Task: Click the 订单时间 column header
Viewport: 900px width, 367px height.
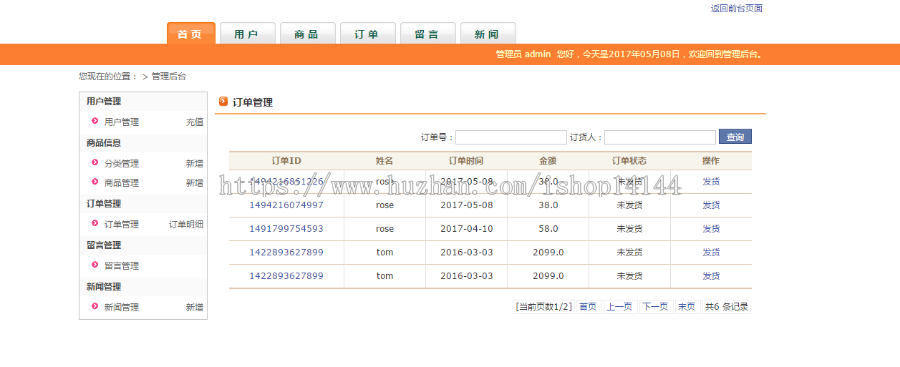Action: (x=466, y=161)
